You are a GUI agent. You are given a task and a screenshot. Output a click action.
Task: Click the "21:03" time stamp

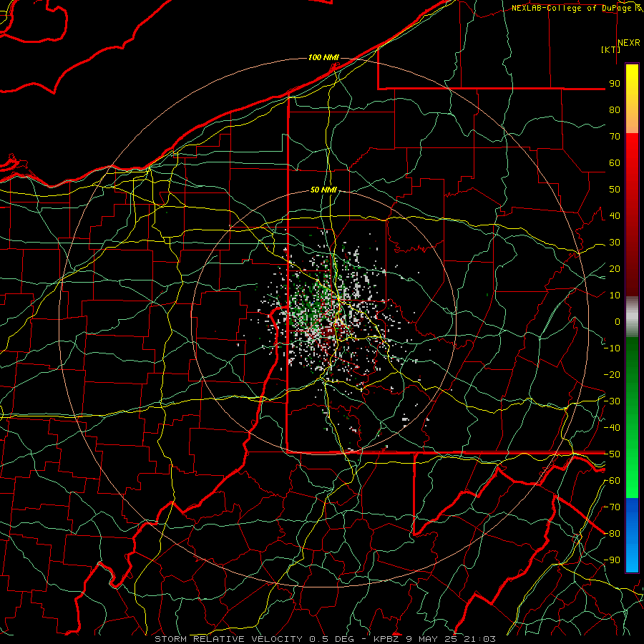(479, 639)
